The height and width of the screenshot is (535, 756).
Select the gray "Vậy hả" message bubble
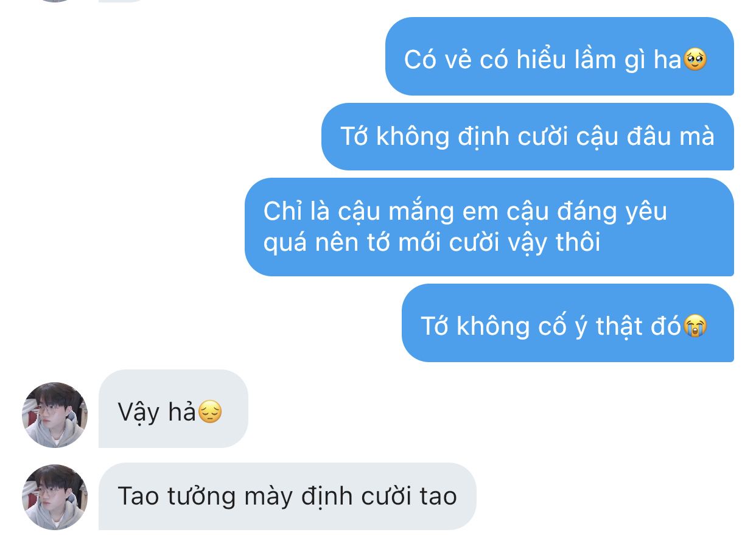[x=173, y=409]
